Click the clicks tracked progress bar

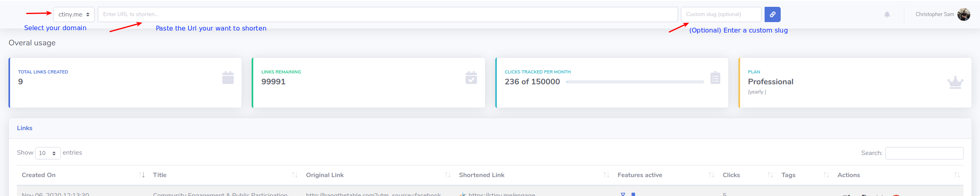(635, 82)
